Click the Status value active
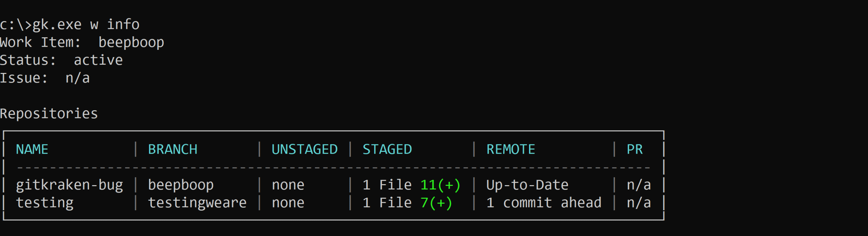The width and height of the screenshot is (868, 236). click(98, 60)
